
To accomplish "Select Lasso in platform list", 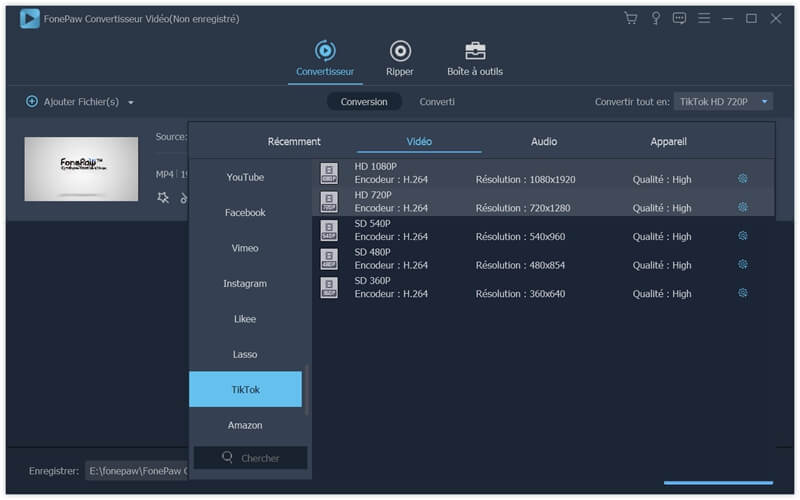I will click(245, 354).
